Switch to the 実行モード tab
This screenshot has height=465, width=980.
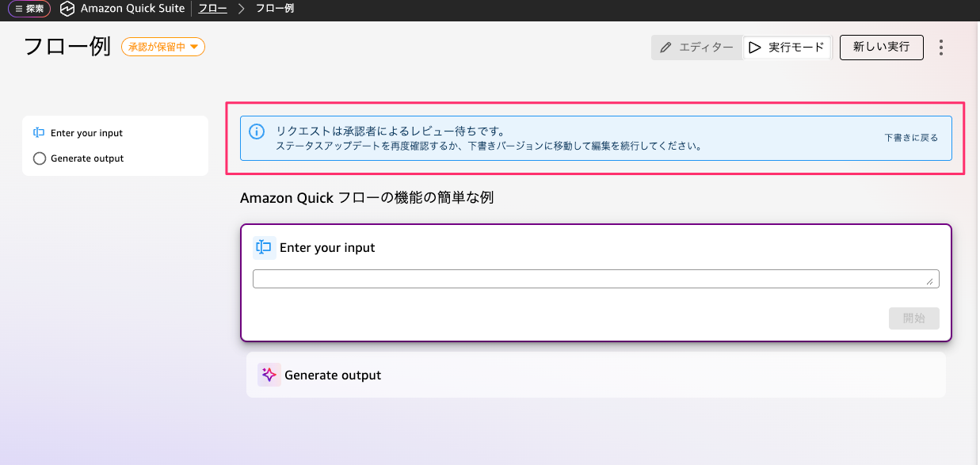tap(787, 48)
